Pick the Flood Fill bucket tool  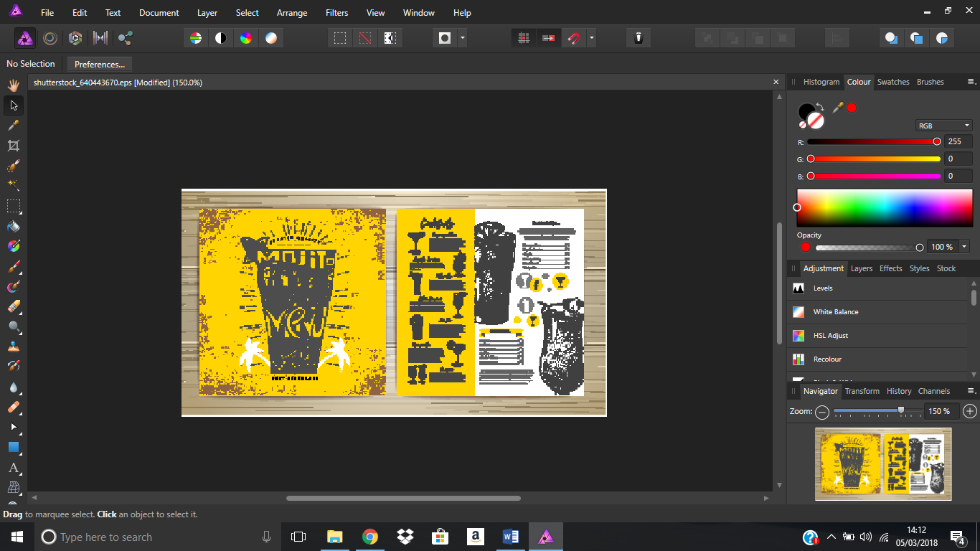[x=13, y=226]
